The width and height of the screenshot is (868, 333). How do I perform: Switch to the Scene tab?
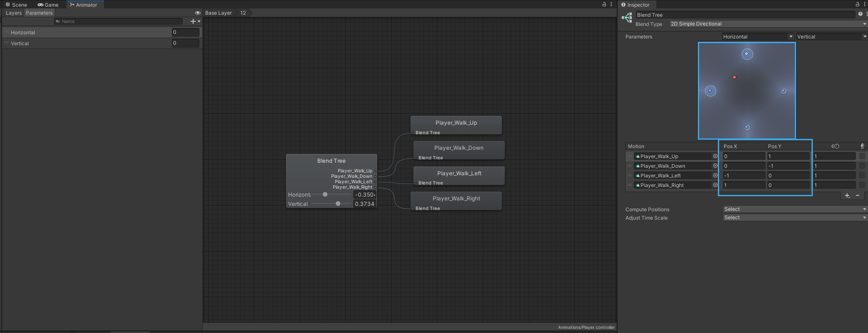(16, 5)
